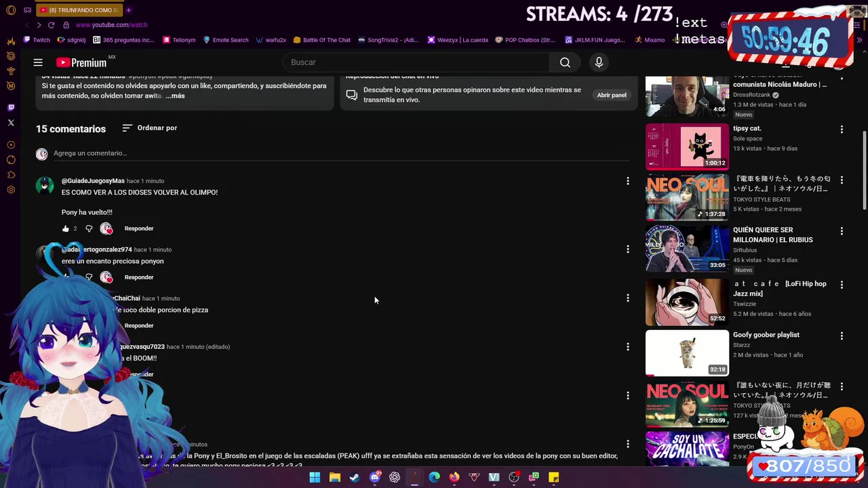Open the Windows Start menu
This screenshot has height=488, width=868.
315,477
